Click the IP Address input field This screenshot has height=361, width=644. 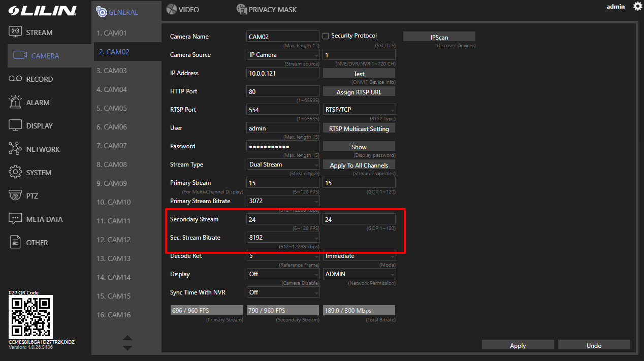[282, 73]
